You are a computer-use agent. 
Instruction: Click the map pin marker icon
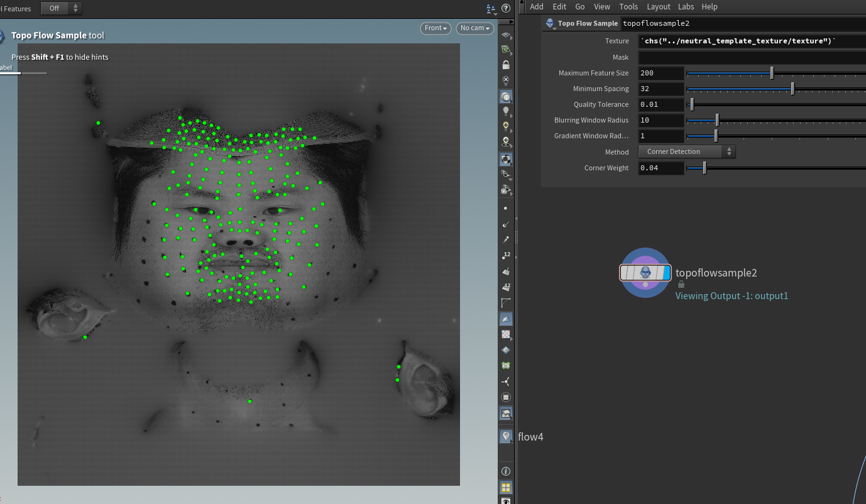click(x=506, y=436)
